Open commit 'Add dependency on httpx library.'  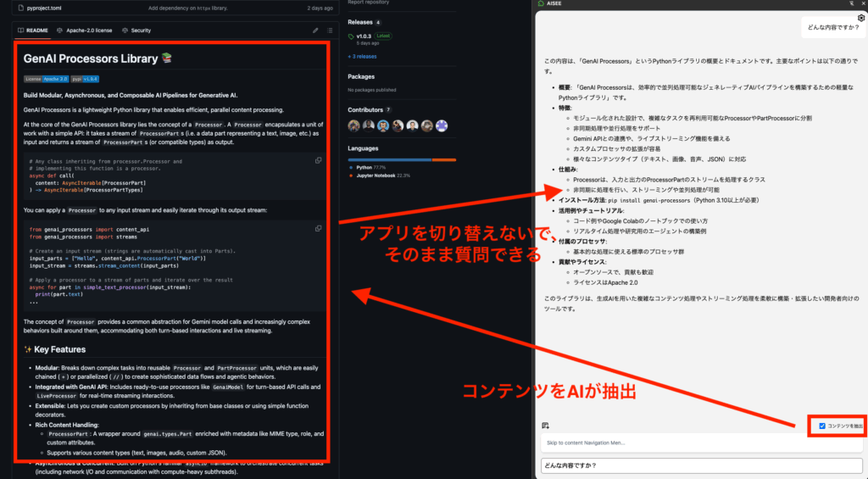click(187, 8)
